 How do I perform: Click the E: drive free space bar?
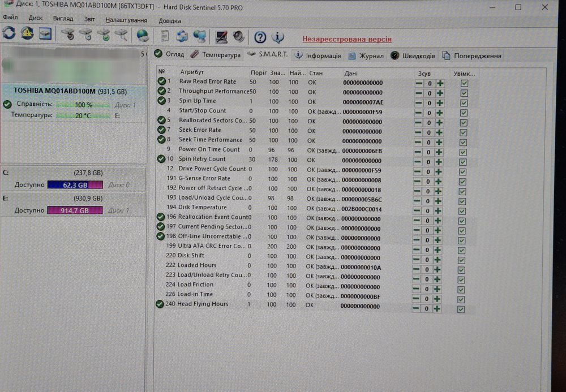click(75, 210)
